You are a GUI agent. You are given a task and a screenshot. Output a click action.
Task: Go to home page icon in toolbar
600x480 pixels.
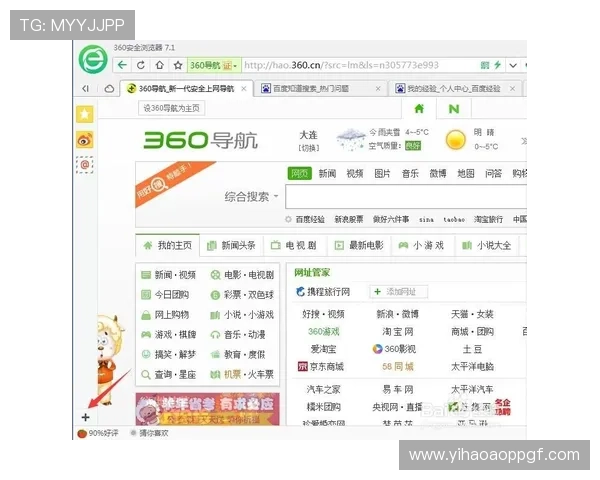(160, 65)
